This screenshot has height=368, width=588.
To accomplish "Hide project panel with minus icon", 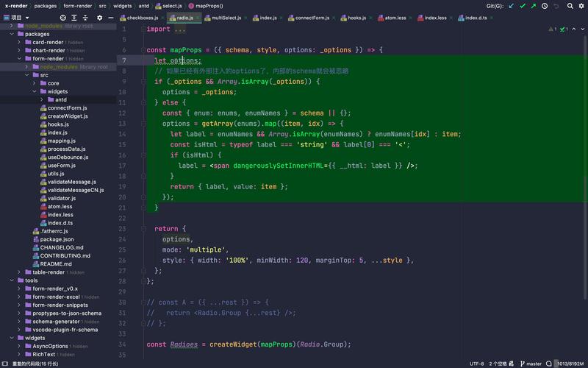I will 111,18.
